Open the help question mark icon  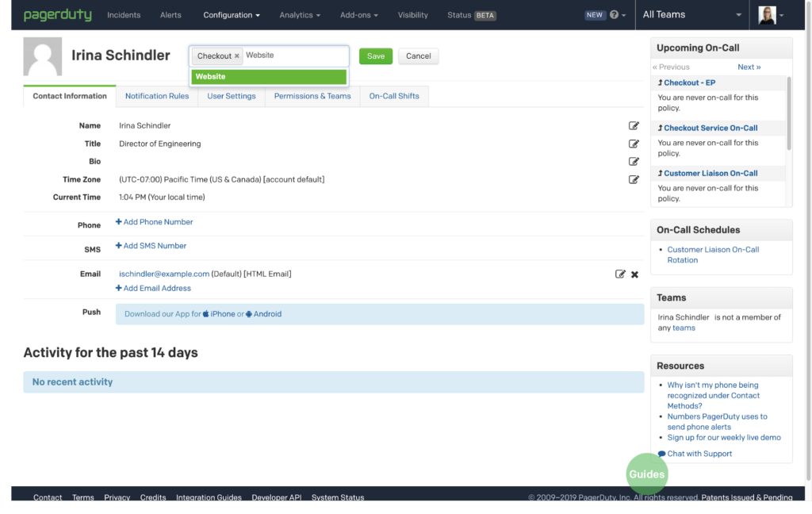click(614, 15)
